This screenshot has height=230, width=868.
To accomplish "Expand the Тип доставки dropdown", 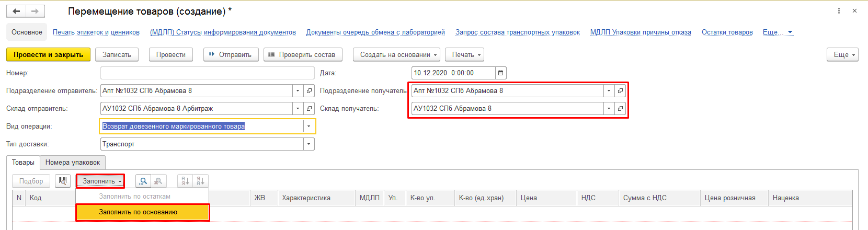I will pos(309,144).
